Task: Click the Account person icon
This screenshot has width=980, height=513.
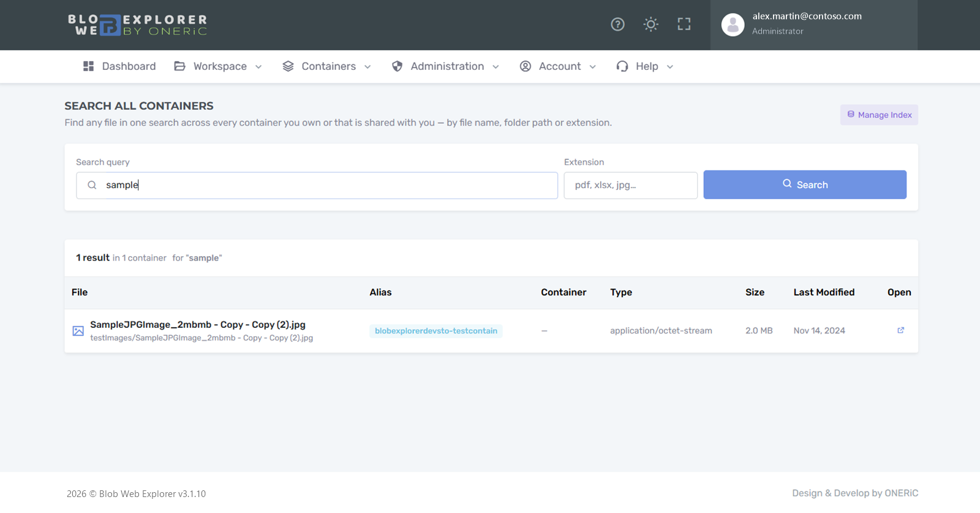Action: pos(525,66)
